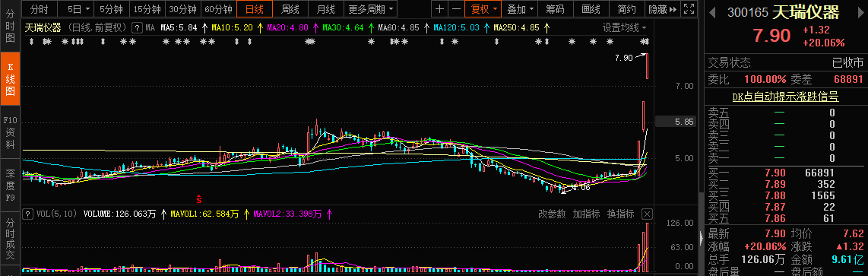This screenshot has height=276, width=868.
Task: Click the MA5 up-arrow indicator
Action: tap(204, 27)
